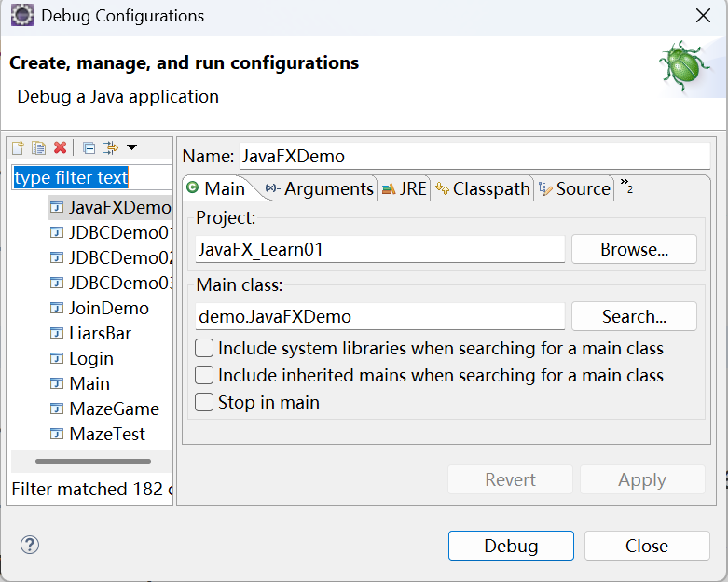Toggle Include inherited mains checkbox
This screenshot has width=728, height=582.
coord(204,375)
